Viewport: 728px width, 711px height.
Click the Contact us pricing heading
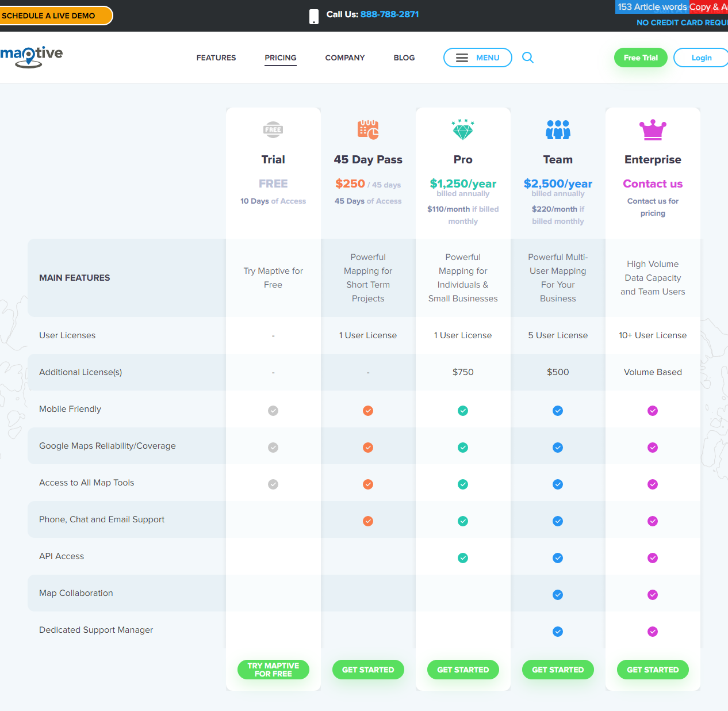point(653,184)
